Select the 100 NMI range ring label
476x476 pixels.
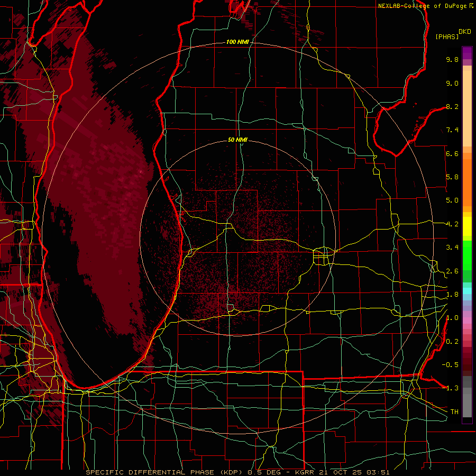click(x=237, y=42)
